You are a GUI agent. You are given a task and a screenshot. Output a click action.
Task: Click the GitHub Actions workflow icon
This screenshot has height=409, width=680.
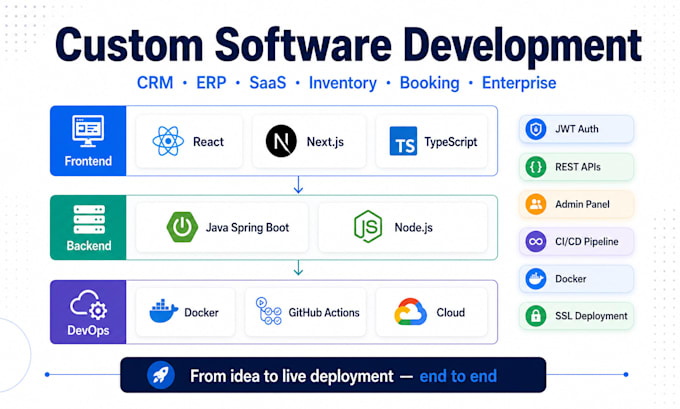click(268, 311)
